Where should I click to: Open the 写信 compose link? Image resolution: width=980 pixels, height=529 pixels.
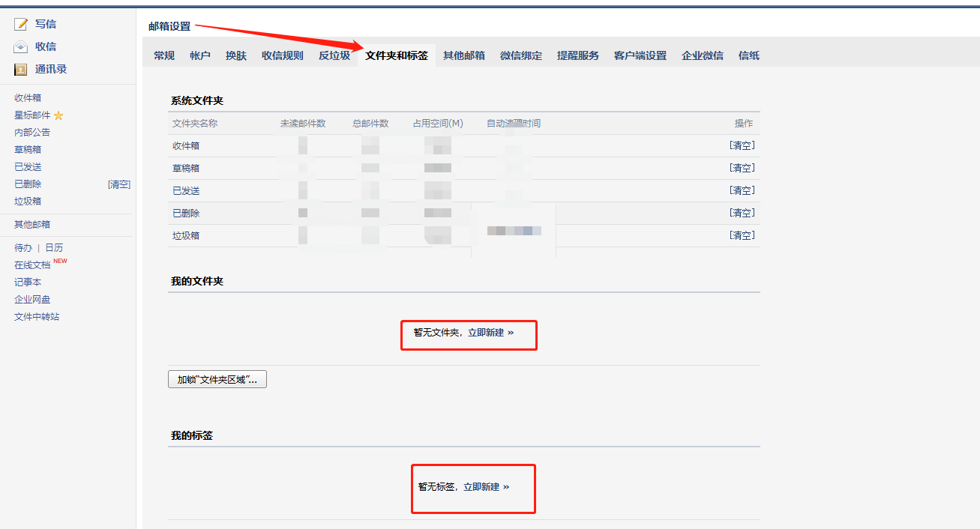[x=46, y=24]
